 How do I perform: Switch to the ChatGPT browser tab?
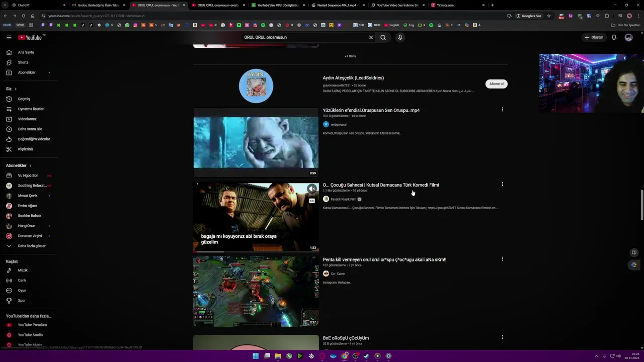click(37, 5)
